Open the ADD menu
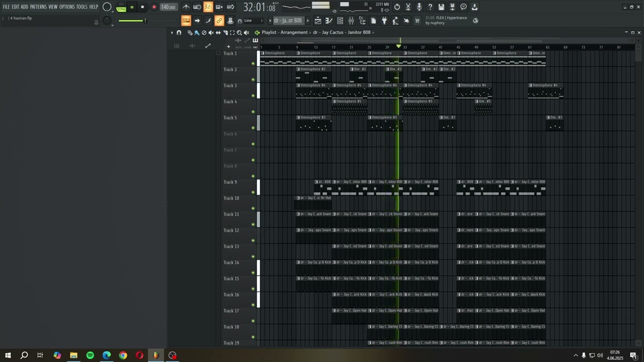 click(24, 7)
